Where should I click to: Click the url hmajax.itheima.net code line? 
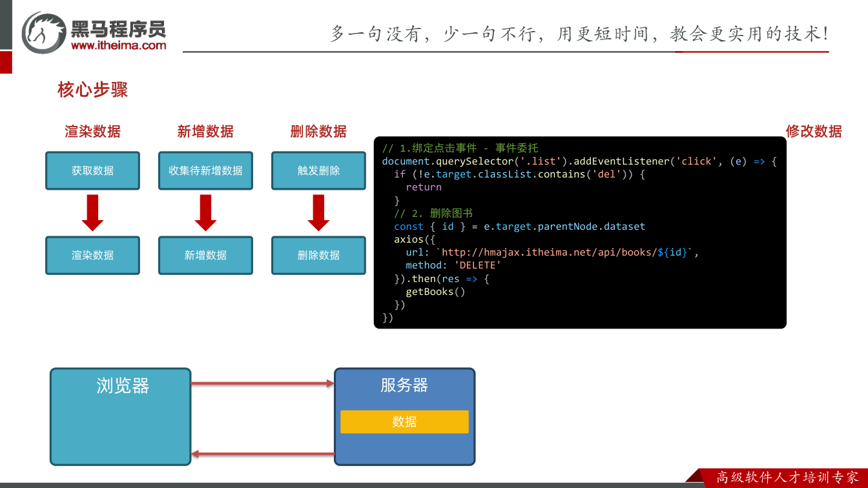552,252
